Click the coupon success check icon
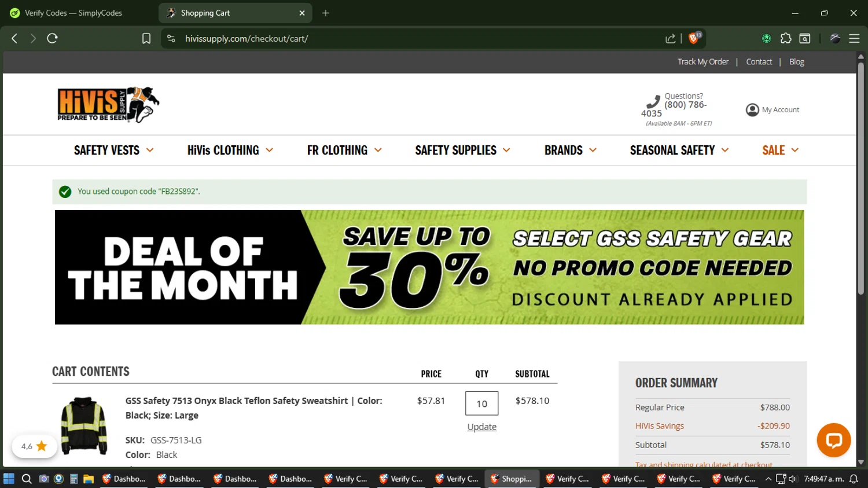The height and width of the screenshot is (488, 868). pyautogui.click(x=65, y=192)
